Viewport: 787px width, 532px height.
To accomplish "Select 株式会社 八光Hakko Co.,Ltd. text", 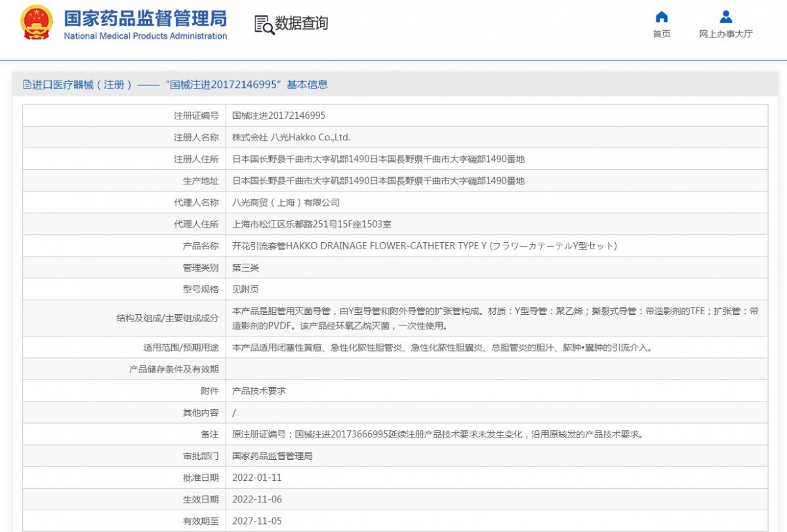I will (x=291, y=137).
